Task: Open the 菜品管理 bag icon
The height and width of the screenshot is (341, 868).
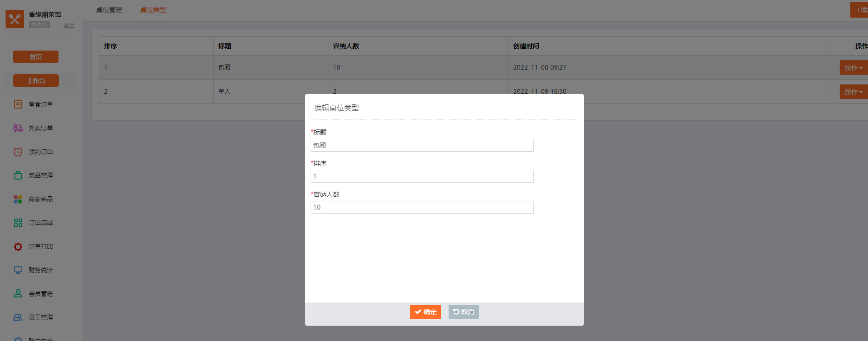Action: (18, 175)
